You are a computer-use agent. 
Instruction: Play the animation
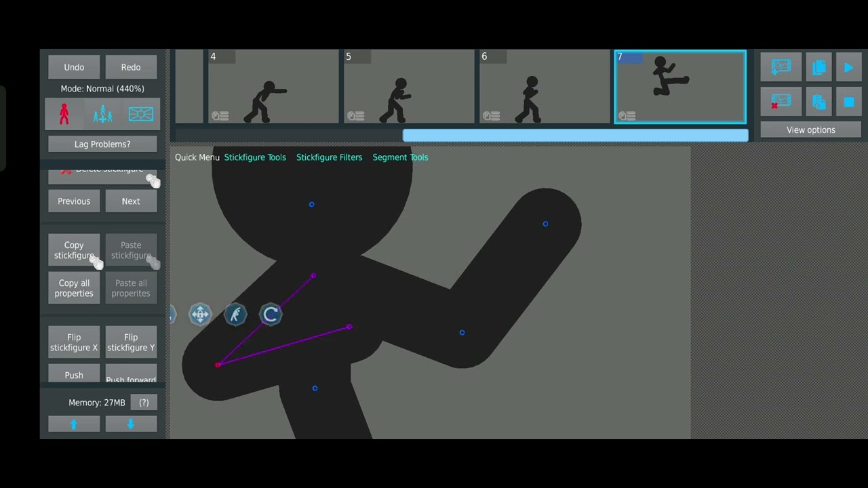point(848,67)
